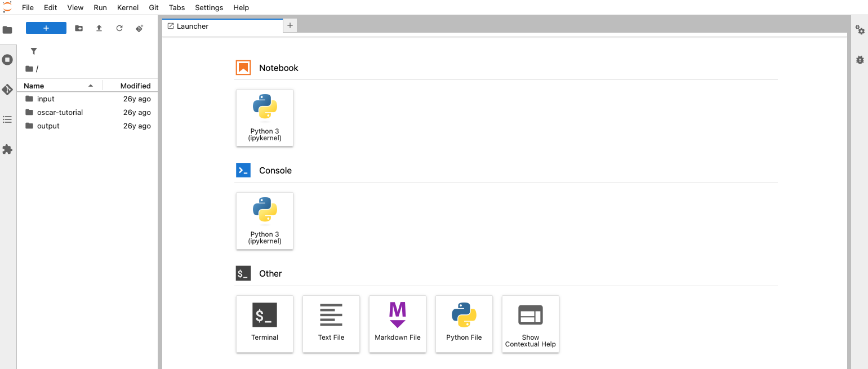Open the Property Inspector on the right sidebar
The height and width of the screenshot is (369, 868).
[860, 30]
